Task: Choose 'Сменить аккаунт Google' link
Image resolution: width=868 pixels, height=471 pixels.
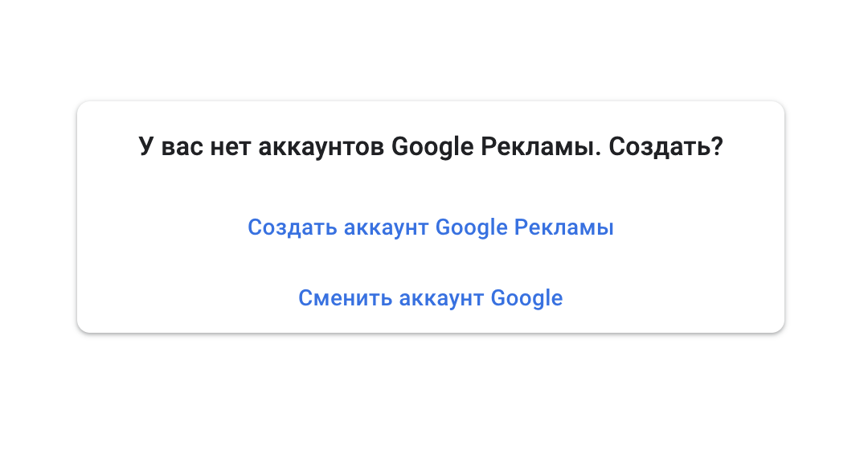Action: tap(431, 297)
